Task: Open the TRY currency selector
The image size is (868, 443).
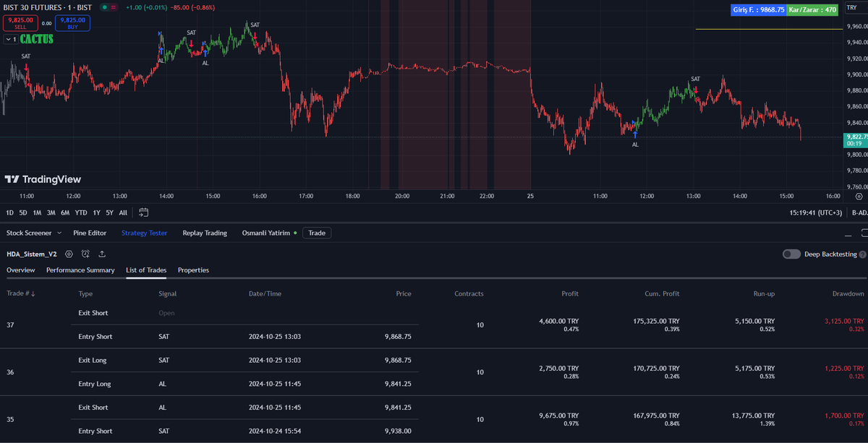Action: (855, 7)
